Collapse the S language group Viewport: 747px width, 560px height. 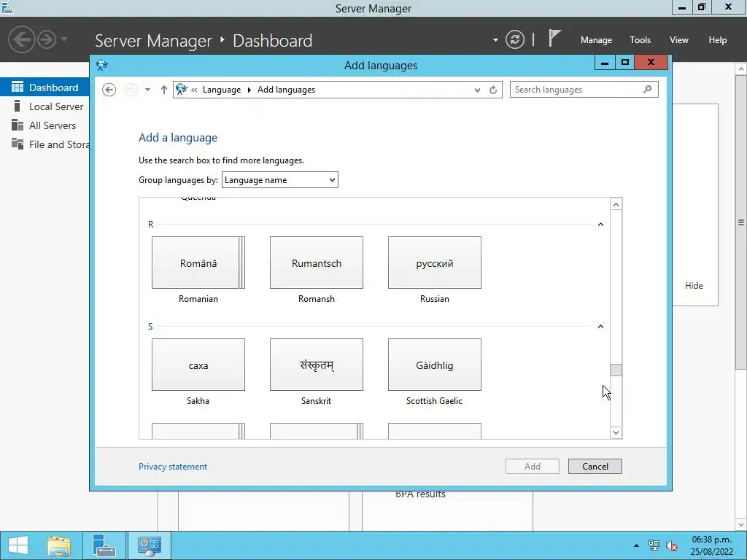[601, 326]
